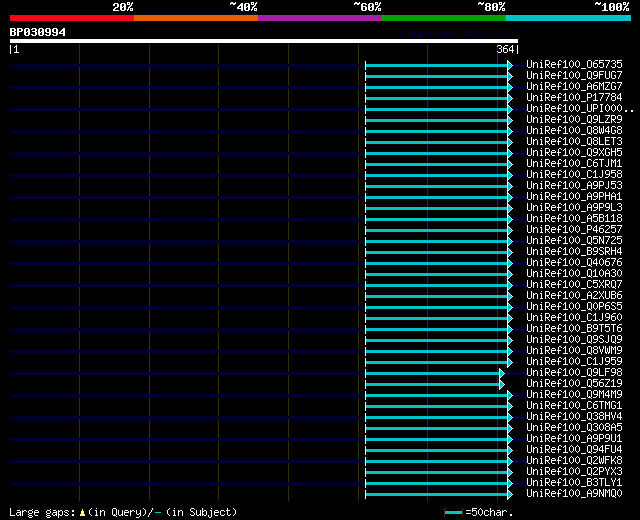Viewport: 640px width, 520px height.
Task: Click the cyan alignment bar for UniRef100_A9NMQ0
Action: tap(437, 495)
